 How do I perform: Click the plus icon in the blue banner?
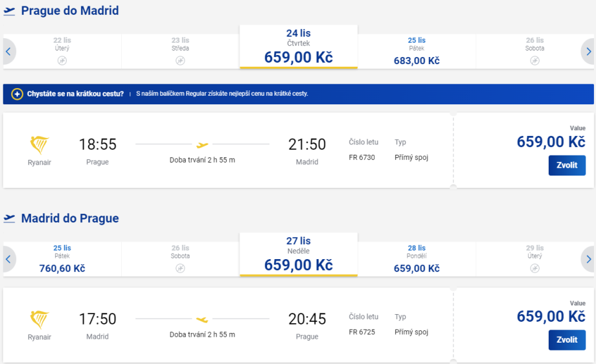click(x=17, y=94)
